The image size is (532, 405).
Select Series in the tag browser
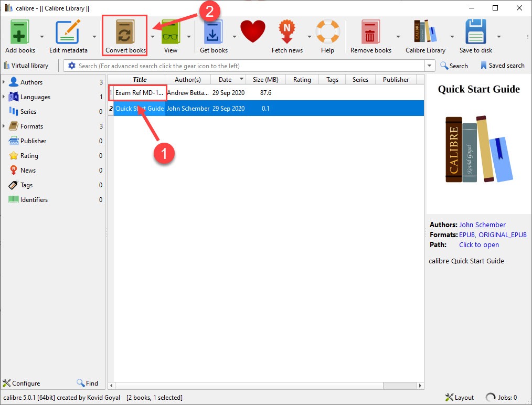(x=28, y=112)
